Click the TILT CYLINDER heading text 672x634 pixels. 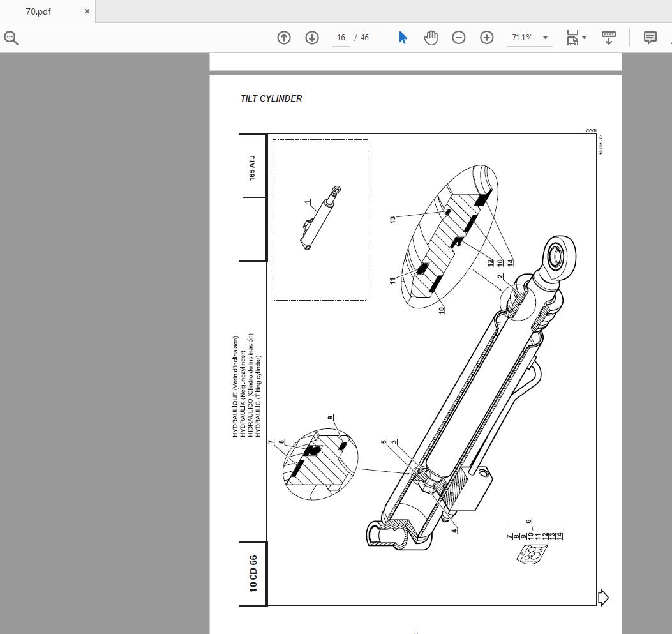[x=271, y=98]
